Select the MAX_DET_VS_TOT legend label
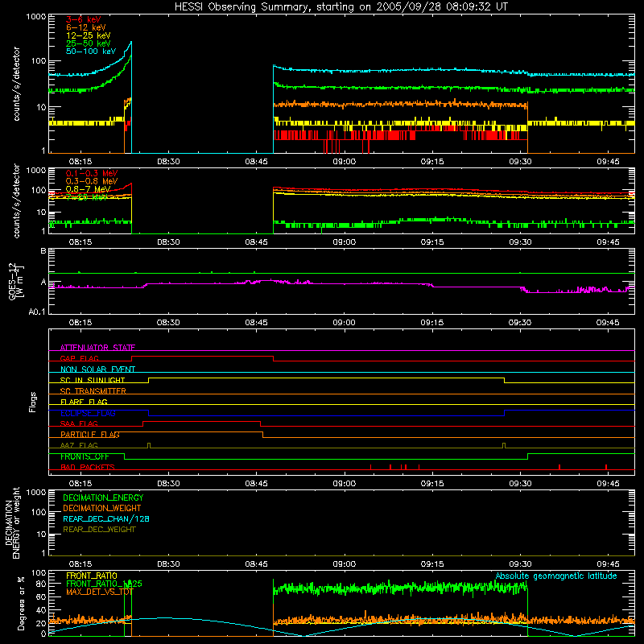Viewport: 644px width, 644px height. coord(99,592)
